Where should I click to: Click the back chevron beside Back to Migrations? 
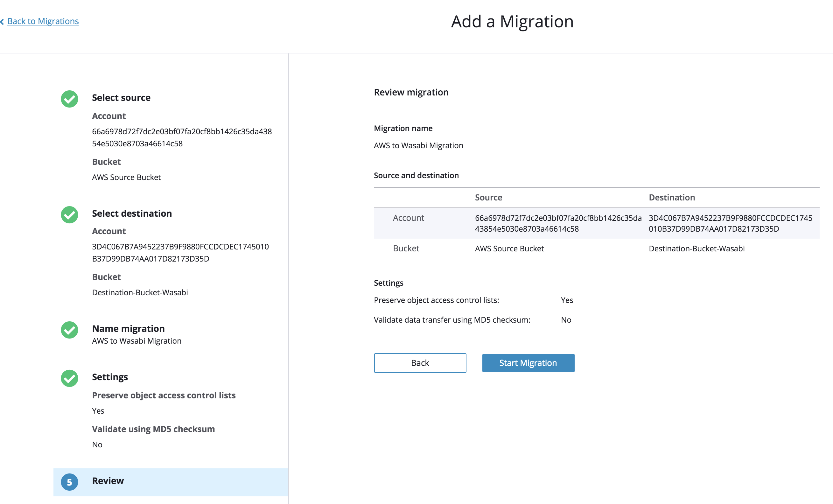tap(2, 22)
